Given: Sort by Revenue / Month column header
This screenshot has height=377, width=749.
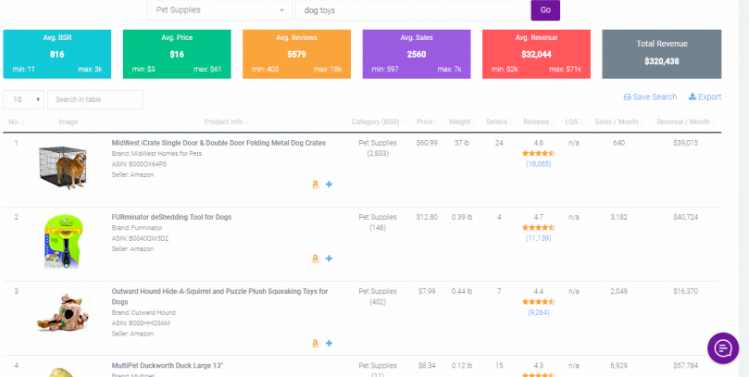Looking at the screenshot, I should (x=685, y=122).
